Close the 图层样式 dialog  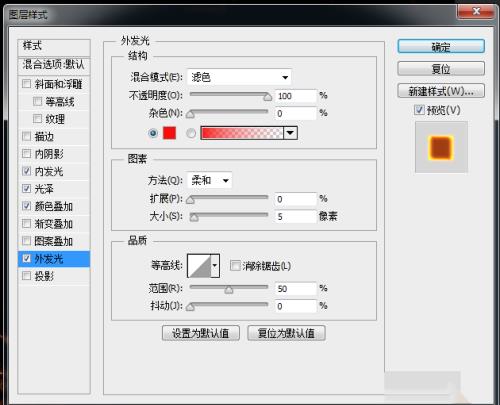coord(476,12)
